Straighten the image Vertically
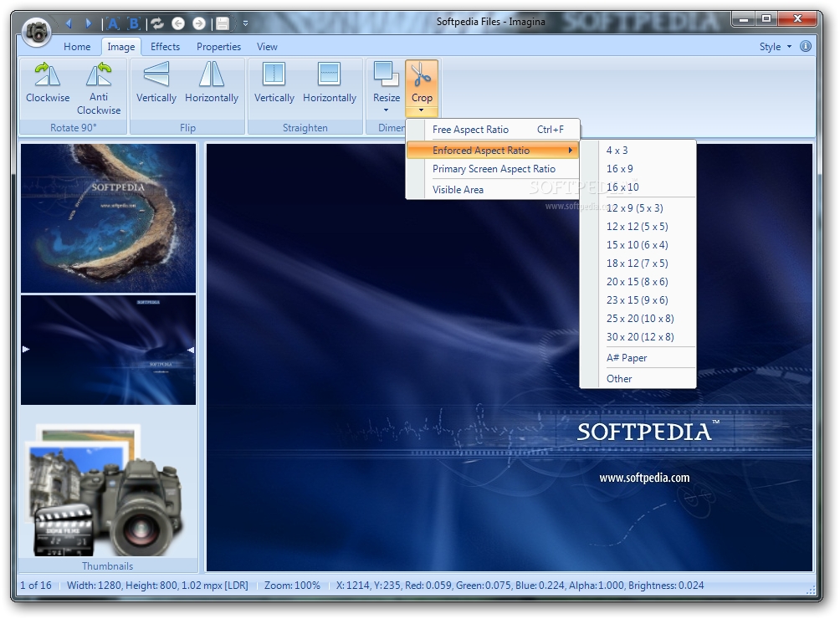Image resolution: width=840 pixels, height=619 pixels. 274,83
